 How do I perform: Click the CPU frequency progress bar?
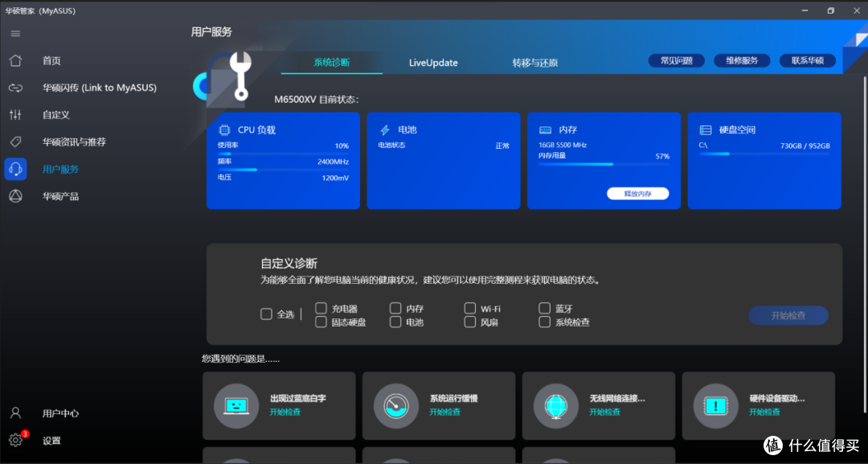coord(283,170)
